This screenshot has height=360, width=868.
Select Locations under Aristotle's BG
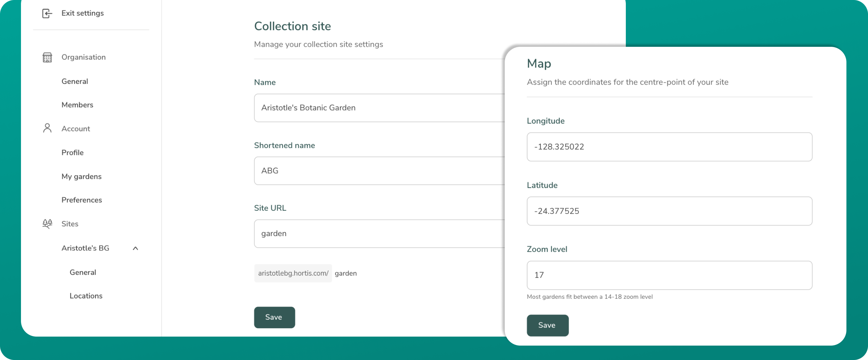coord(86,296)
